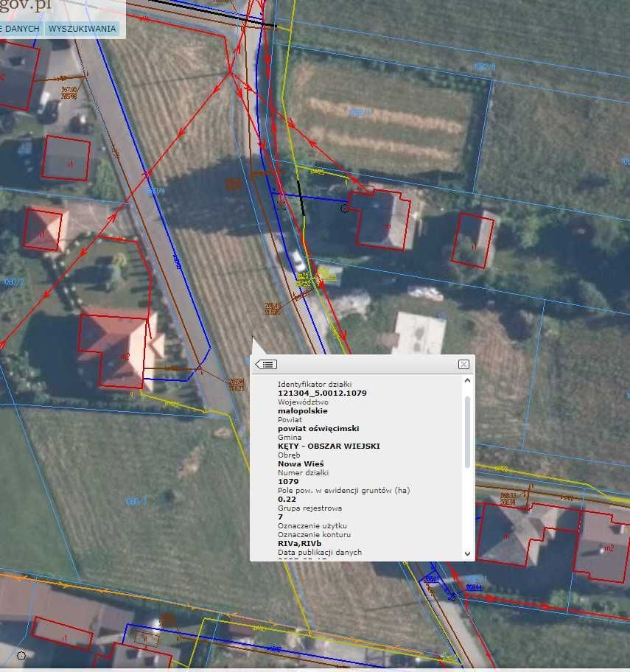Click 'Pole pow. w ewidencji gruntów (ha)' label
Screen dimensions: 630x672
(x=343, y=490)
